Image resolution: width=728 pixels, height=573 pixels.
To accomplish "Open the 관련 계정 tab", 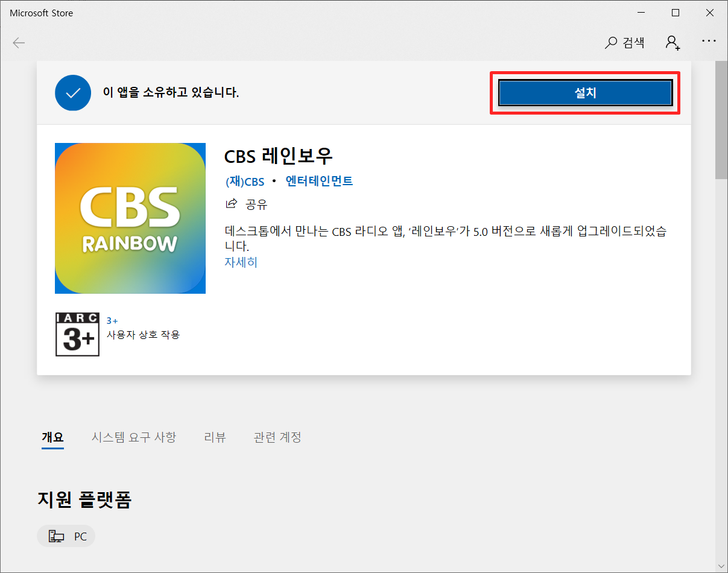I will pyautogui.click(x=277, y=437).
